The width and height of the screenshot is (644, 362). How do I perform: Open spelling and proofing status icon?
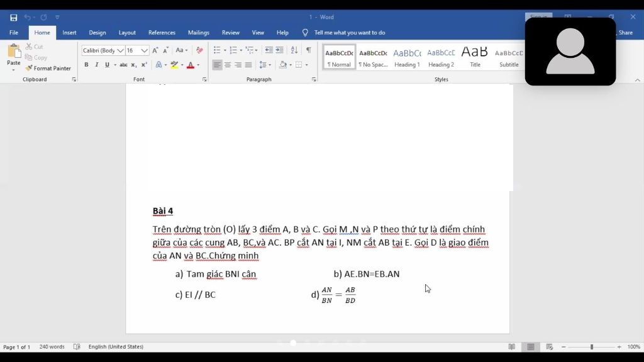tap(77, 347)
